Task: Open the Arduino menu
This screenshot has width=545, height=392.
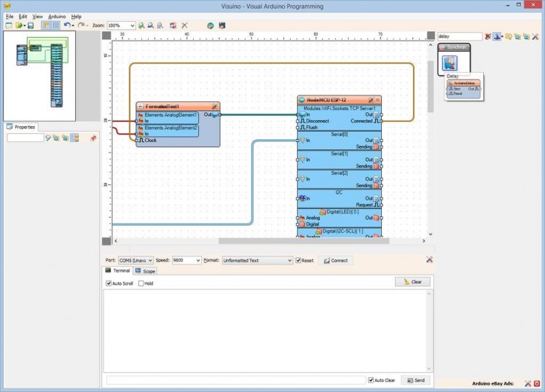Action: click(x=57, y=16)
